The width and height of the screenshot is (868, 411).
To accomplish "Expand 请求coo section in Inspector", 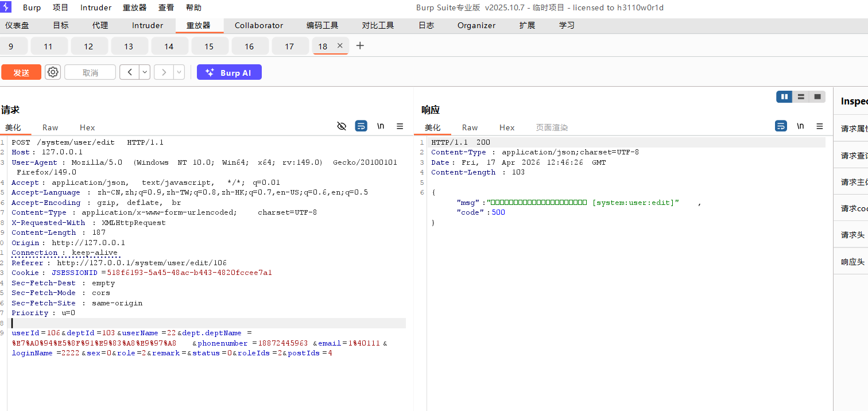I will (852, 208).
